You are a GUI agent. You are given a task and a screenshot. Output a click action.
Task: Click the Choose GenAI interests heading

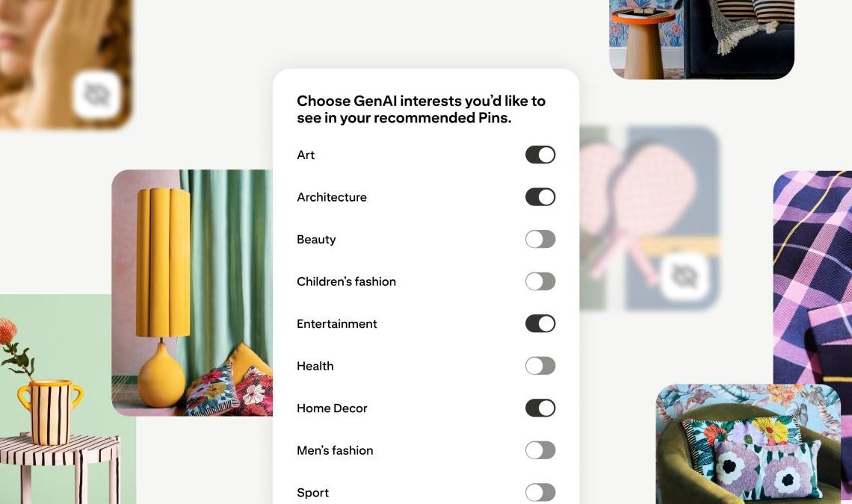(x=421, y=109)
